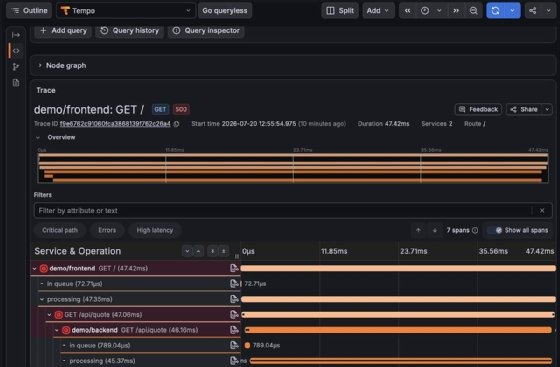The width and height of the screenshot is (560, 367).
Task: Toggle High latency filter
Action: point(155,230)
